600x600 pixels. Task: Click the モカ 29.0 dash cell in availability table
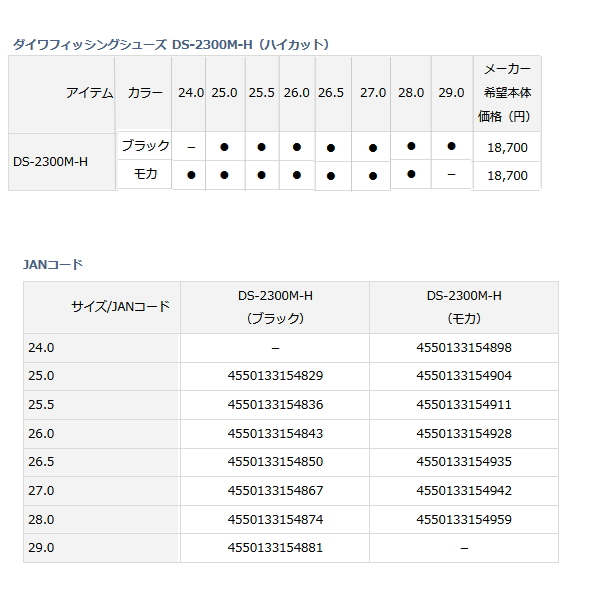click(x=451, y=174)
